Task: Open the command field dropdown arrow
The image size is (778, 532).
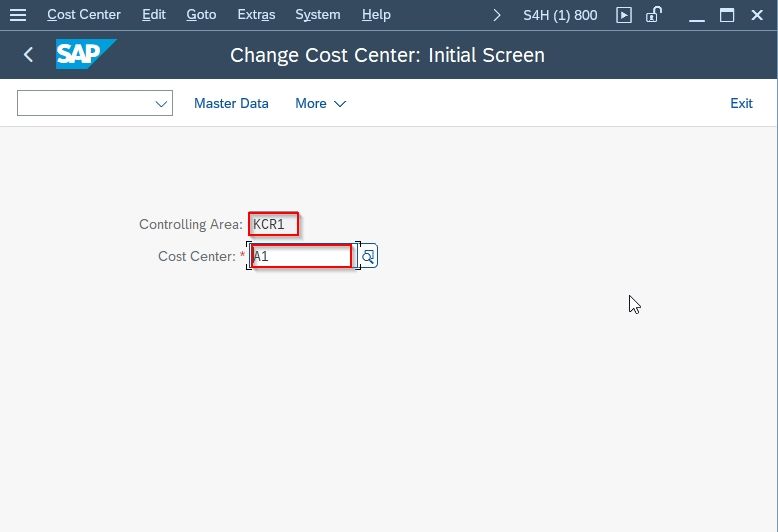Action: pos(161,104)
